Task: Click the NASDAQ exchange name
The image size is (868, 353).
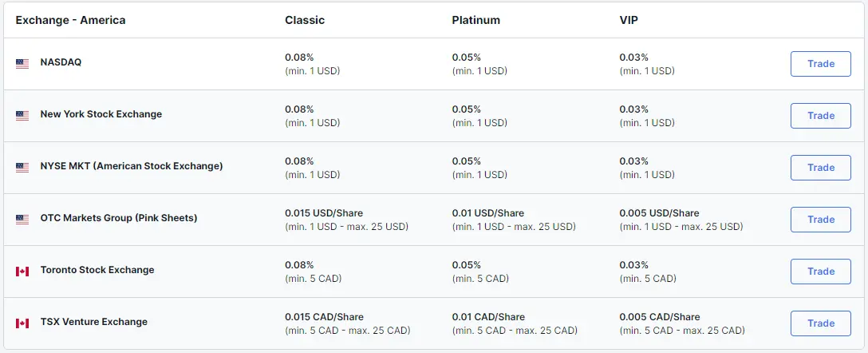Action: 61,62
